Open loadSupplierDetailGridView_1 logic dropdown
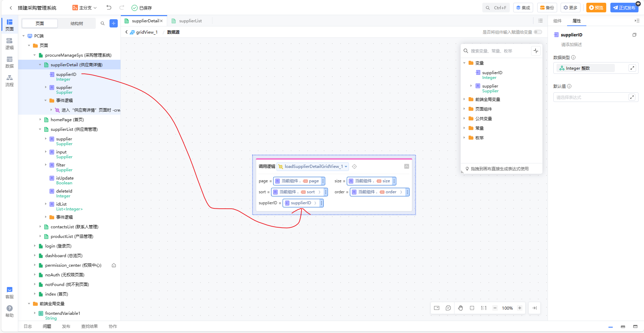The width and height of the screenshot is (644, 333). (313, 166)
